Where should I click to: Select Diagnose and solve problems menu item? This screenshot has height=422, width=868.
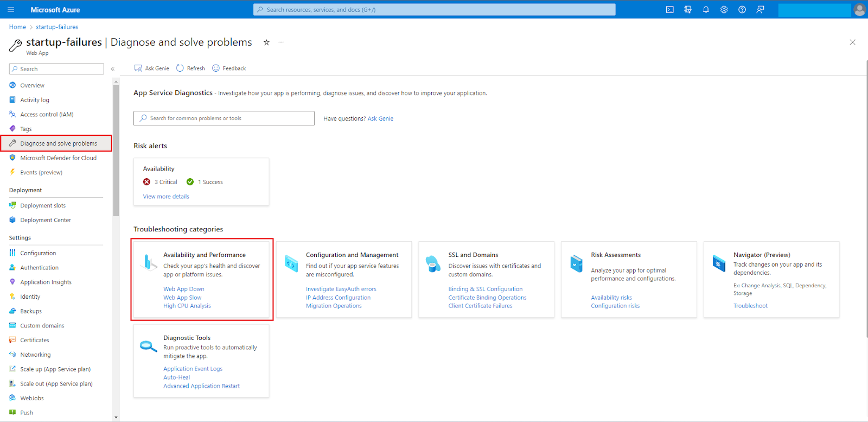tap(56, 143)
